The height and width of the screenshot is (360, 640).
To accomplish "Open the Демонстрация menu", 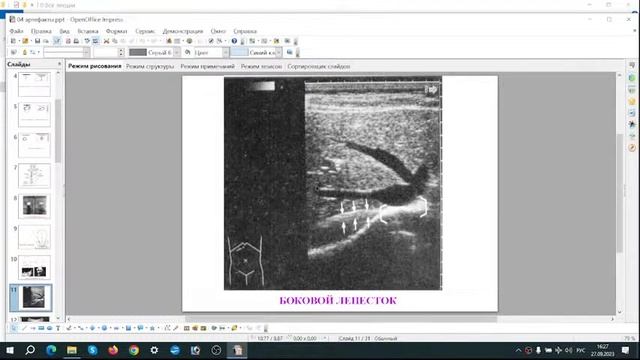I will click(x=182, y=31).
